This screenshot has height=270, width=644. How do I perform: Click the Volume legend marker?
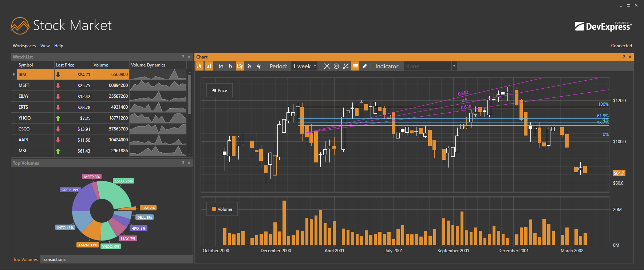[214, 209]
